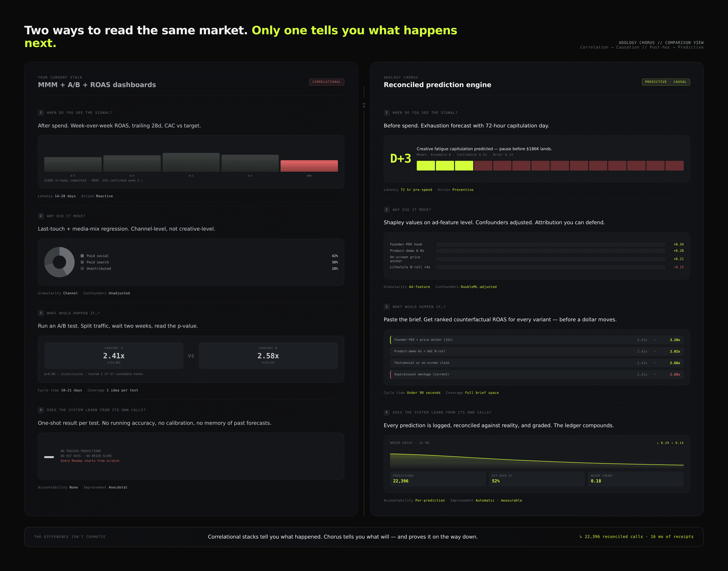Select Founder-POV + price anchor (15s) variant row
Viewport: 728px width, 571px height.
point(536,340)
